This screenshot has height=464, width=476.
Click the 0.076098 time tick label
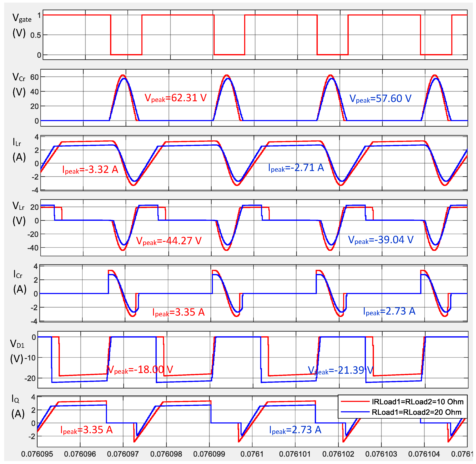[166, 454]
